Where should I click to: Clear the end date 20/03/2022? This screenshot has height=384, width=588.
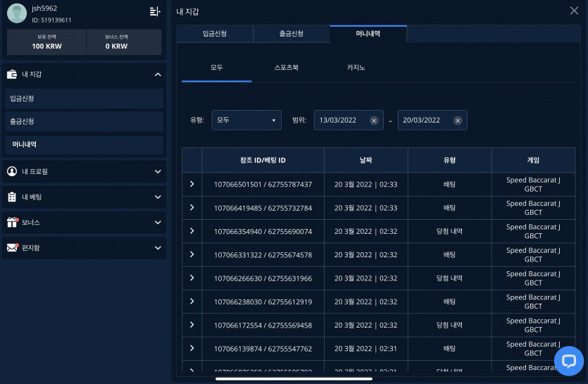pos(458,120)
